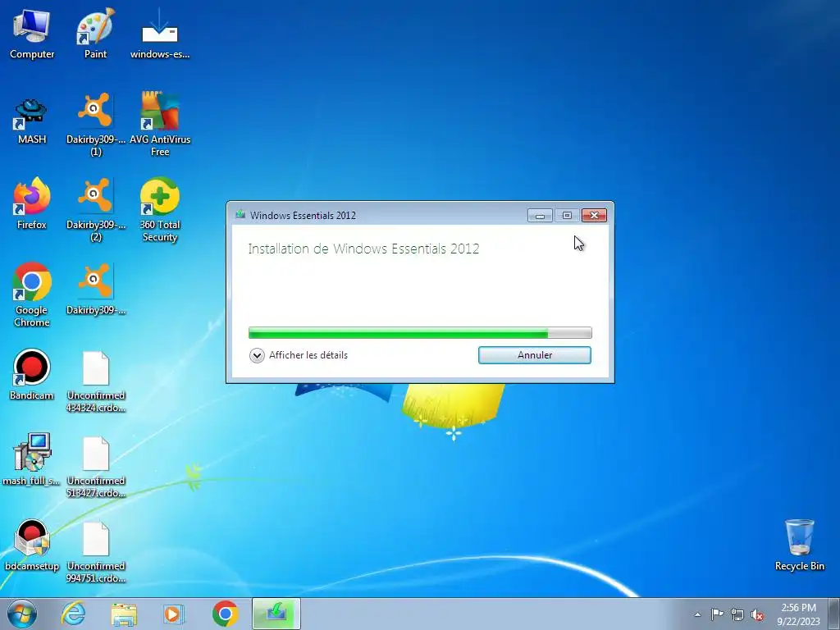Expand Afficher les détails chevron
This screenshot has width=840, height=630.
pos(257,356)
